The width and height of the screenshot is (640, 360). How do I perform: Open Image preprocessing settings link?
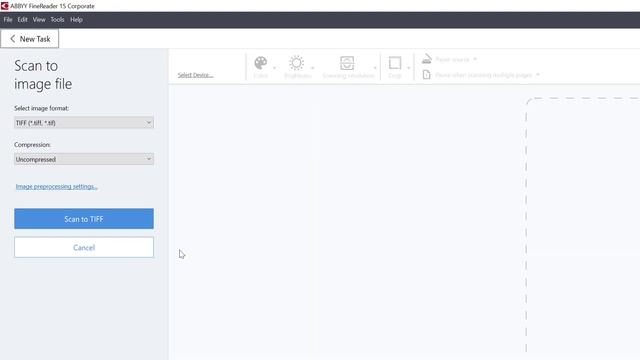pyautogui.click(x=57, y=187)
